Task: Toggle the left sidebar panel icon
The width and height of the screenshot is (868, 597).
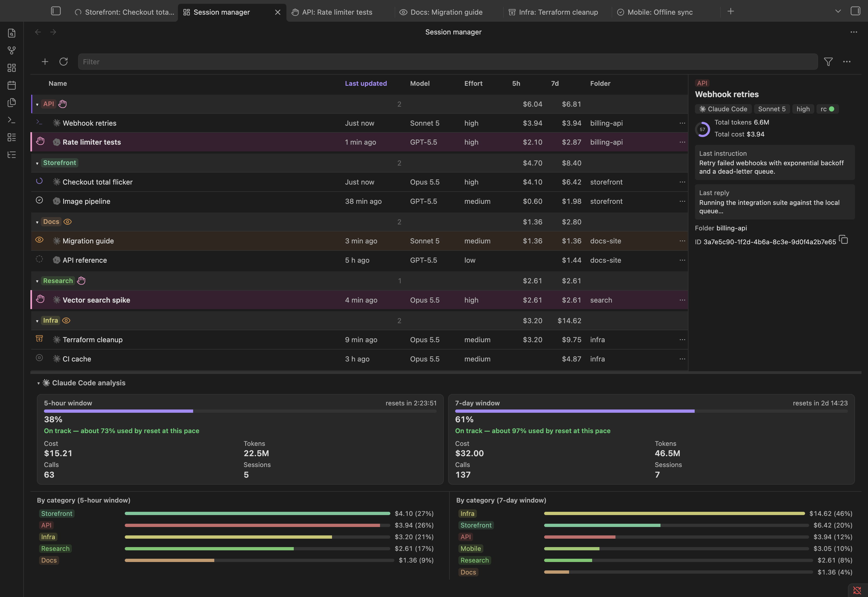Action: point(56,11)
